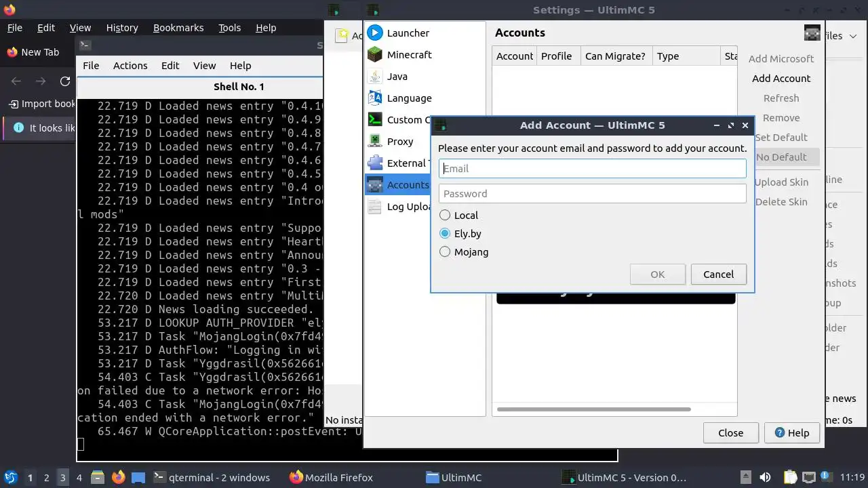Select the Mojang account type
Viewport: 868px width, 488px height.
pos(464,251)
